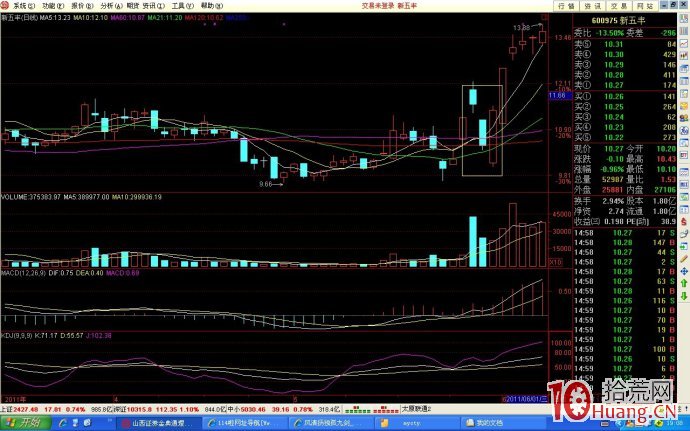Click the 总量 52987 value
The width and height of the screenshot is (690, 431).
tap(611, 179)
